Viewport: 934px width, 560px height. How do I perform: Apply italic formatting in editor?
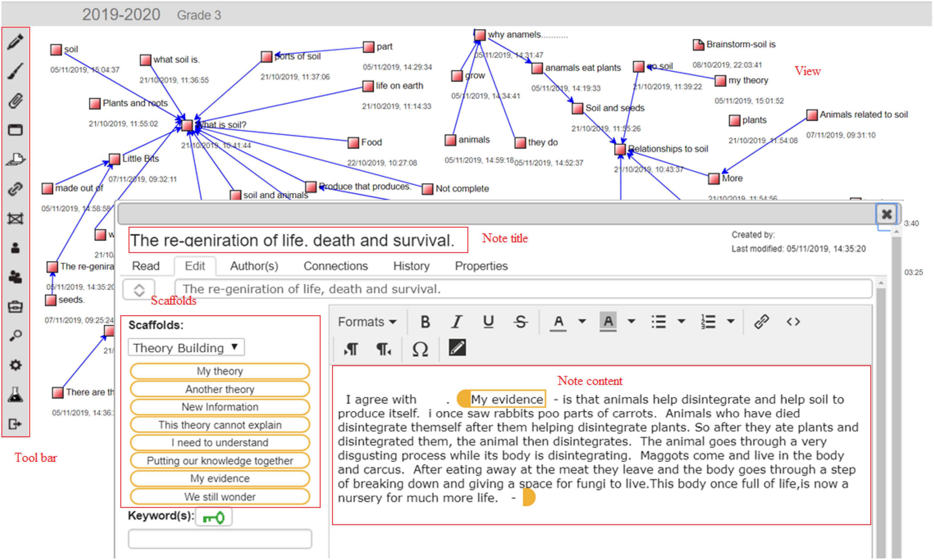(457, 322)
